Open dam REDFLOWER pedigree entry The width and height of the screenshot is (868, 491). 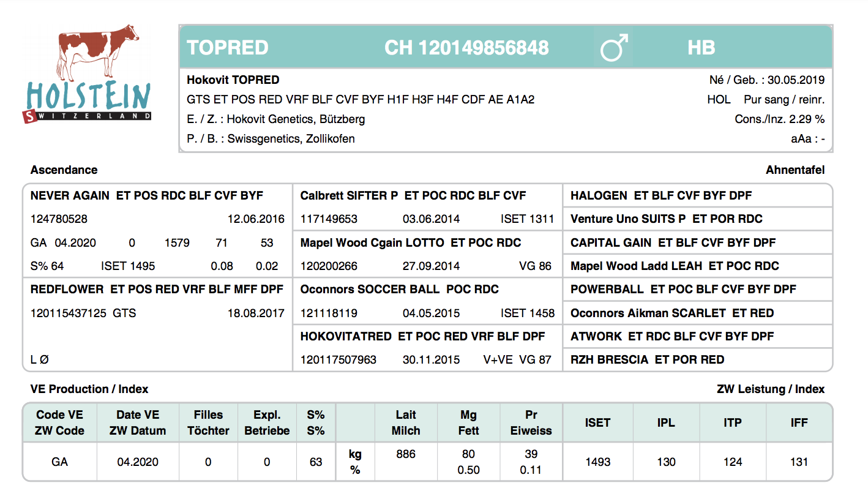[70, 290]
